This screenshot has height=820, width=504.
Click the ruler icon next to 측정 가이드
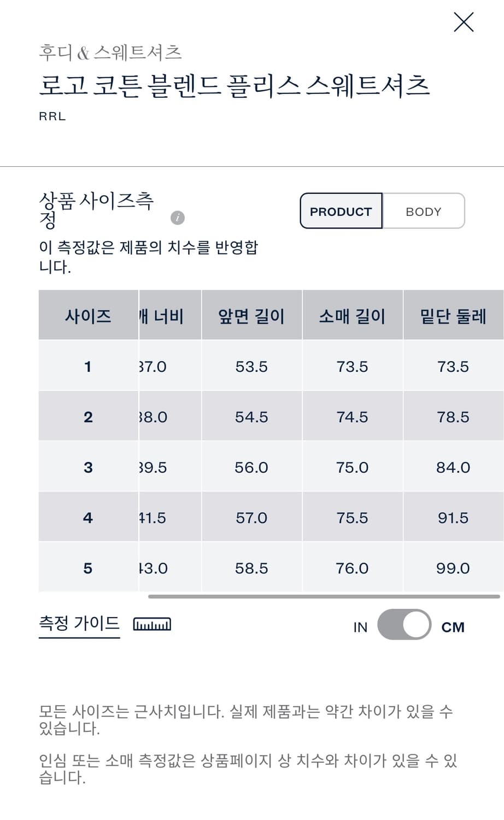coord(152,624)
